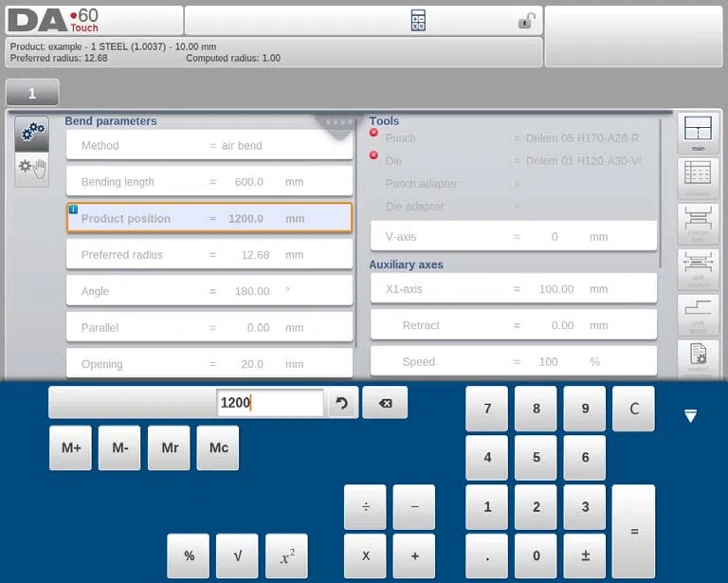Click the 8 key
The image size is (728, 583).
pyautogui.click(x=536, y=409)
